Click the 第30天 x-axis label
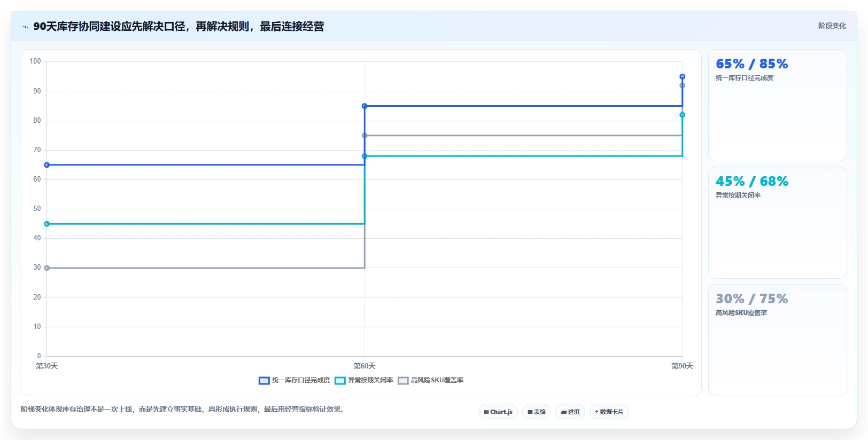Image resolution: width=868 pixels, height=440 pixels. (x=47, y=366)
